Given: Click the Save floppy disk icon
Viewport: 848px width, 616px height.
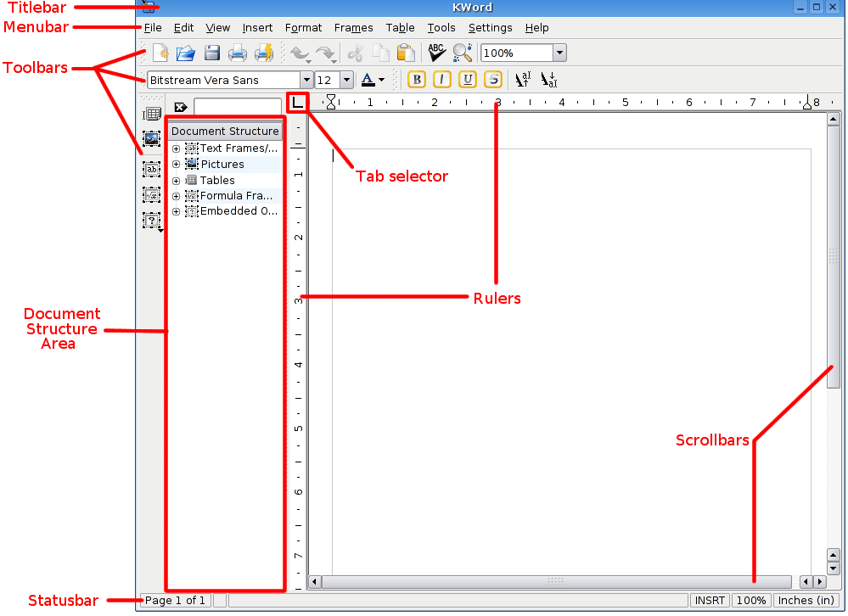Looking at the screenshot, I should click(x=211, y=53).
